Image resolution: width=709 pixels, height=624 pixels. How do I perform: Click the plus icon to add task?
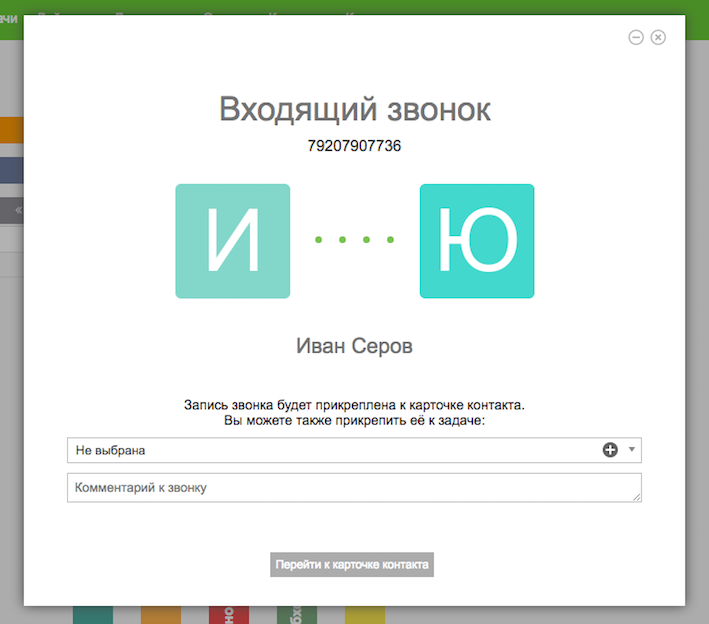point(610,450)
